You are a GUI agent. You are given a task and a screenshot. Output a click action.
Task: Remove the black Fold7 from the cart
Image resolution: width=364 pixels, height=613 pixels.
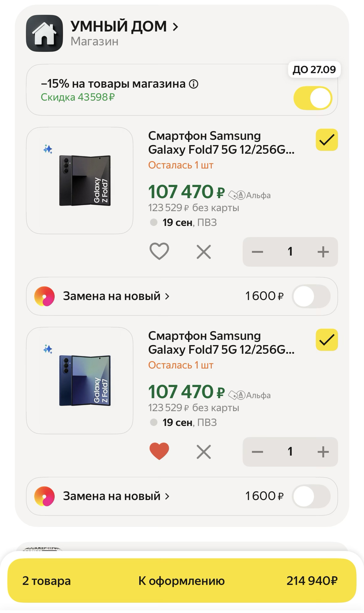(204, 252)
